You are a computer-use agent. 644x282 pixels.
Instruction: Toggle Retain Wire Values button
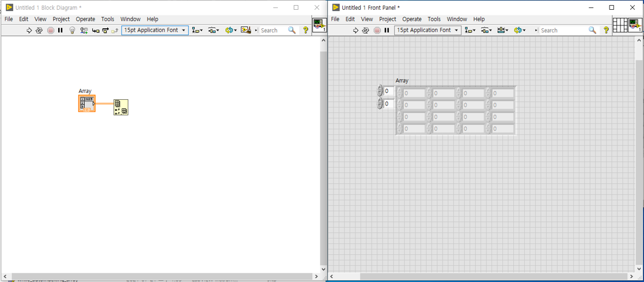tap(84, 31)
